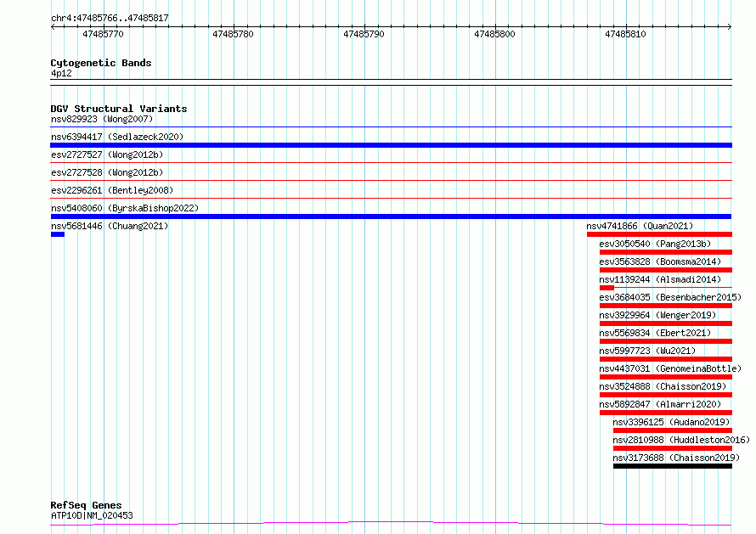Open variant esv2727527 (Wong2012b)
The height and width of the screenshot is (534, 756).
[107, 155]
